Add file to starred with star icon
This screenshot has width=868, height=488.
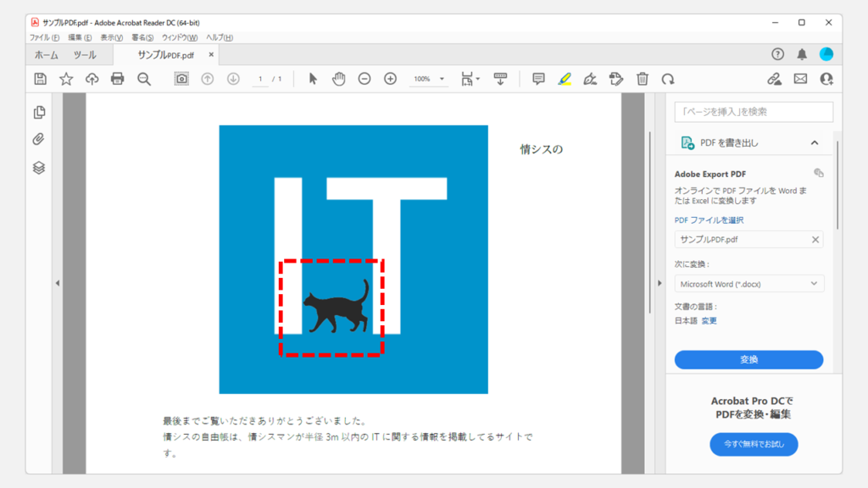66,79
